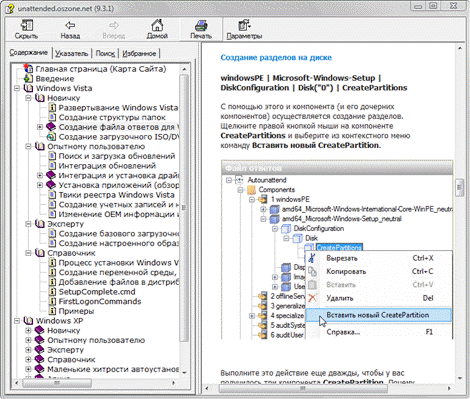The width and height of the screenshot is (470, 399).
Task: Click the topic pane vertical scrollbar thumb
Action: click(460, 188)
